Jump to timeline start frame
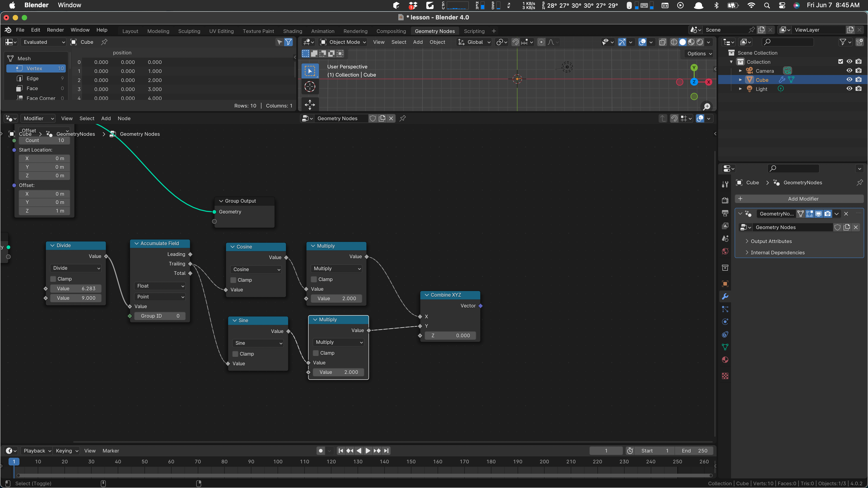Screen dimensions: 868x488 click(341, 451)
